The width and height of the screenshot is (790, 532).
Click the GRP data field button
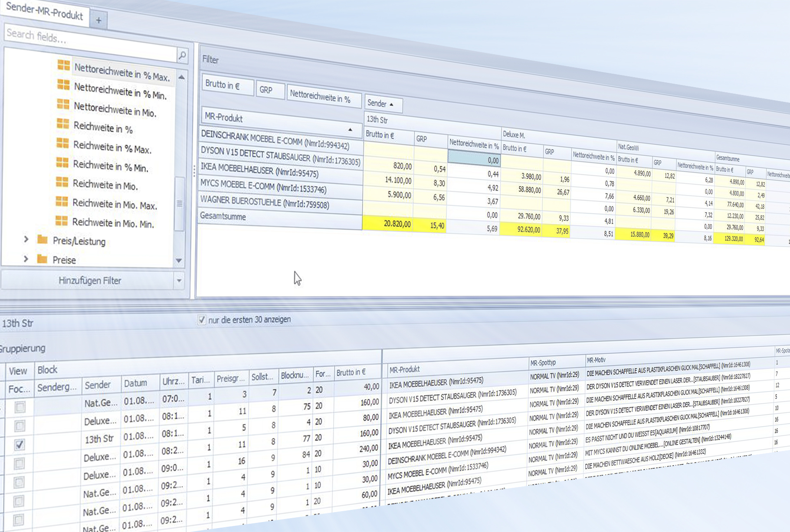click(270, 90)
